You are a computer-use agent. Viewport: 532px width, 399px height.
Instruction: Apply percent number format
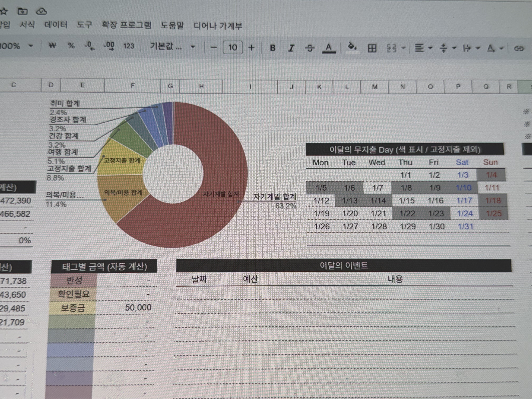coord(71,46)
